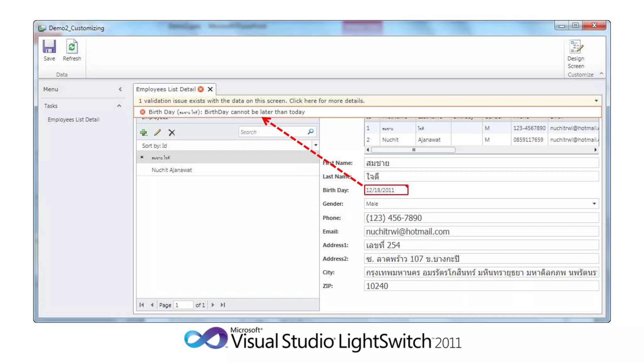Click the validation issue message bar
Viewport: 644px width, 363px height.
pyautogui.click(x=252, y=101)
